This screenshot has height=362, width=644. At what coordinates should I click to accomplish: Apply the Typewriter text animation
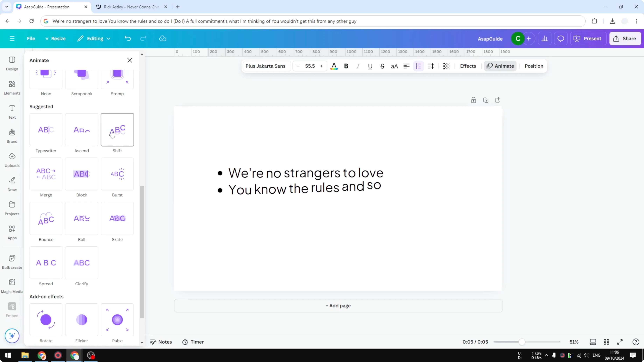[x=46, y=130]
